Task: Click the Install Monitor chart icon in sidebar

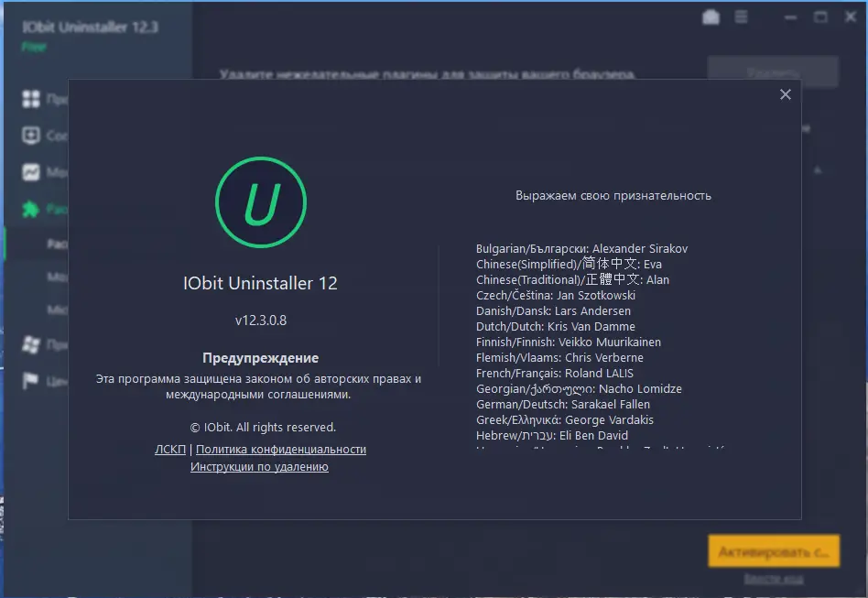Action: pyautogui.click(x=31, y=172)
